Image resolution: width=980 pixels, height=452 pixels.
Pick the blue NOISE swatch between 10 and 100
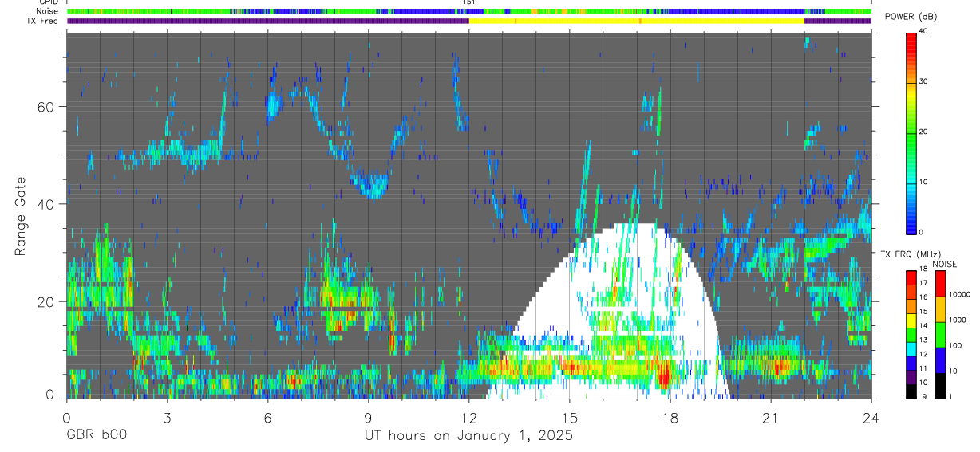click(940, 360)
